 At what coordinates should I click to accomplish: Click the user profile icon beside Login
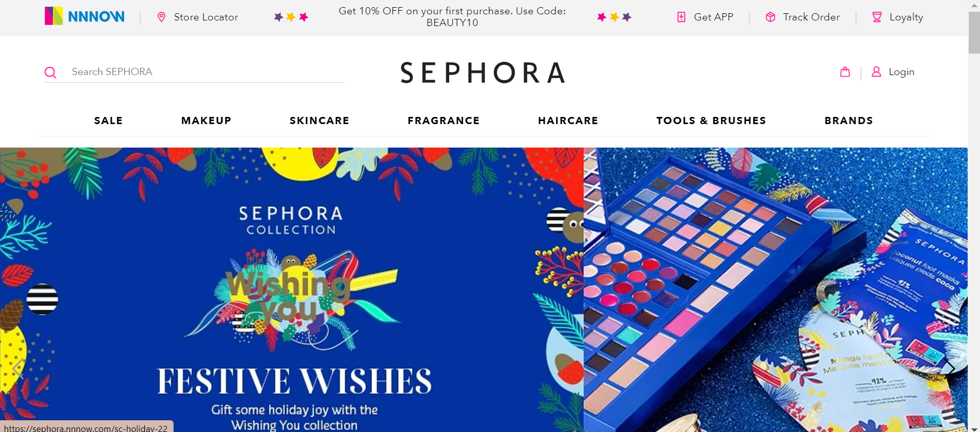click(x=876, y=72)
